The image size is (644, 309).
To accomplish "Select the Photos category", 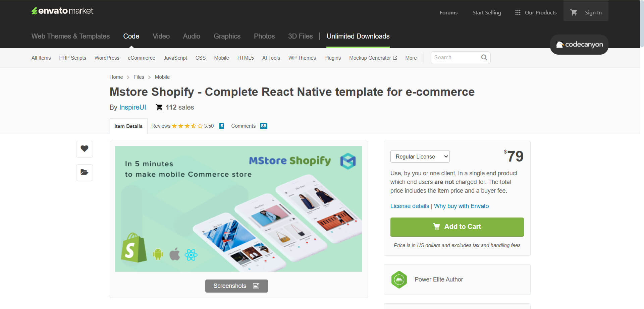I will pyautogui.click(x=264, y=36).
